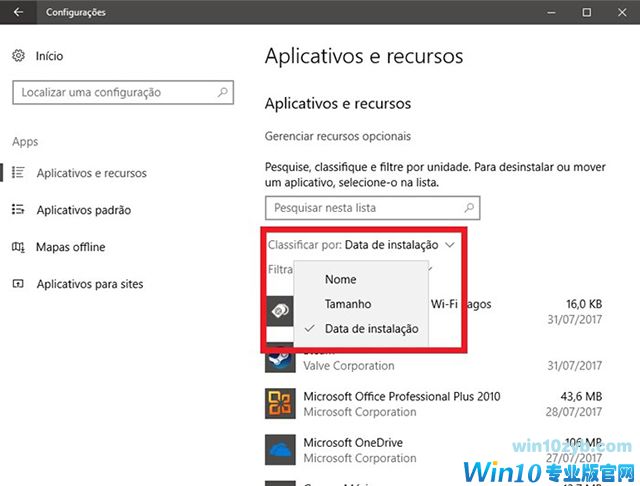Focus the Localizar uma configuração search box
The image size is (640, 486).
123,93
